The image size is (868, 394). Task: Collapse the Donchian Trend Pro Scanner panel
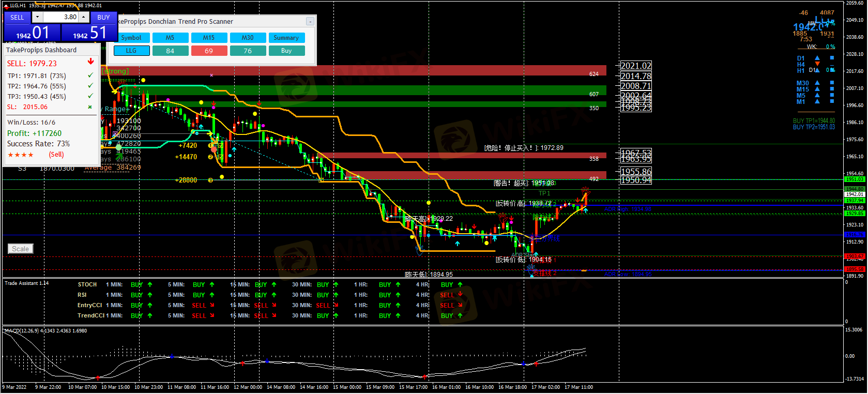310,22
